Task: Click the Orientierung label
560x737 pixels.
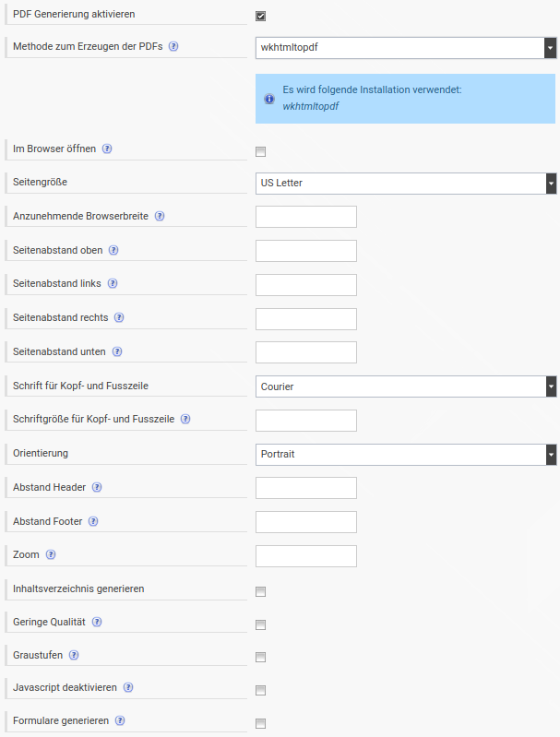Action: (x=41, y=453)
